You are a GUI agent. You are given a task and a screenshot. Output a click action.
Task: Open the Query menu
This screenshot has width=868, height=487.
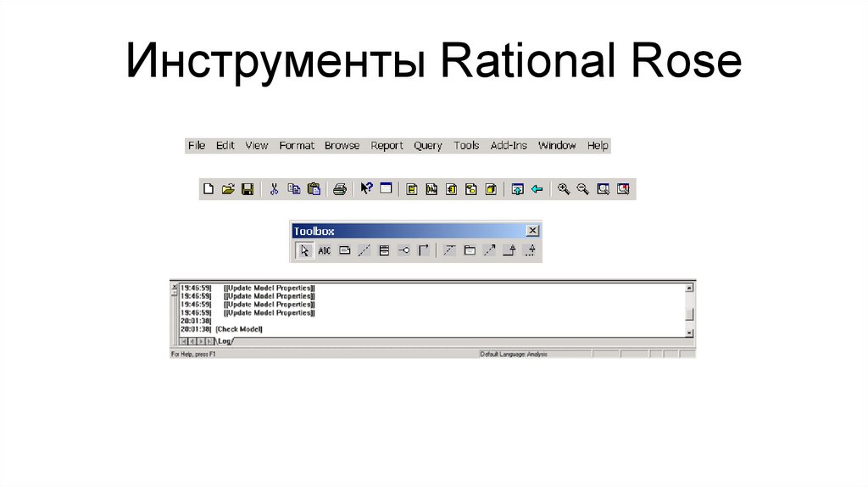pyautogui.click(x=428, y=145)
